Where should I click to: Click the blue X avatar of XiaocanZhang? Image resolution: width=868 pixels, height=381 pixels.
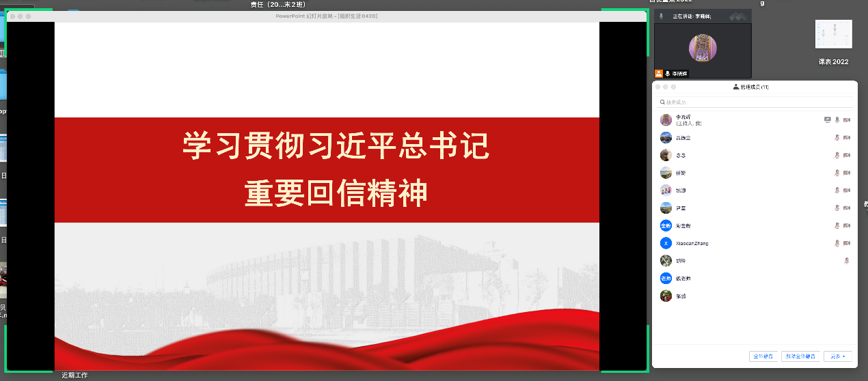(666, 243)
